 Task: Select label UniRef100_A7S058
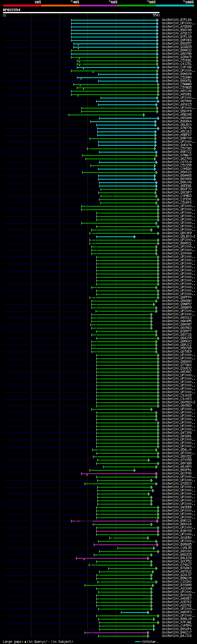click(177, 460)
